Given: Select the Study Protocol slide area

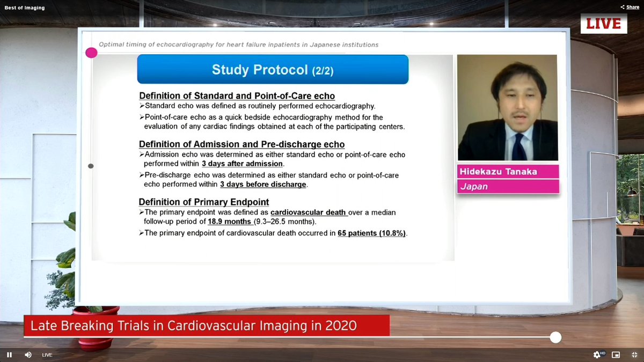Looking at the screenshot, I should click(273, 156).
